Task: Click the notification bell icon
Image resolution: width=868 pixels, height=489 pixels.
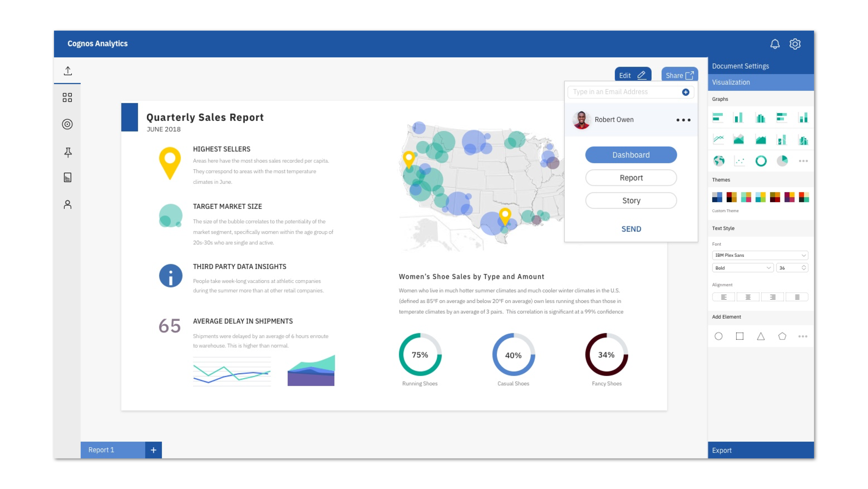Action: tap(775, 44)
